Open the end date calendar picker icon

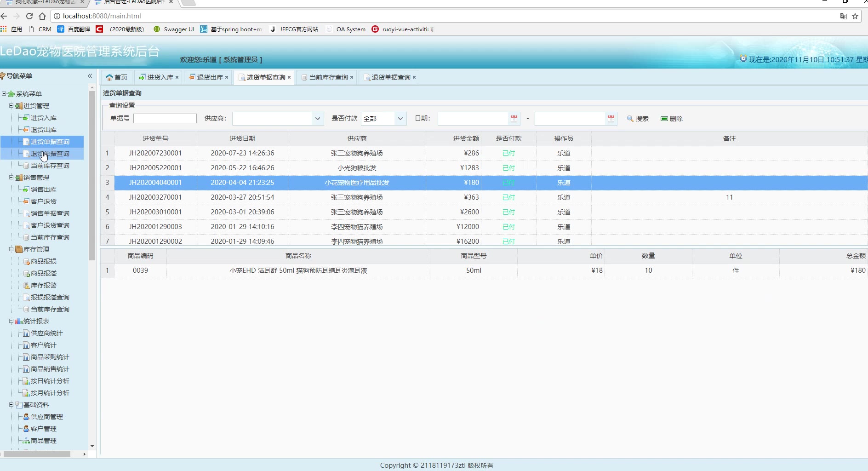pos(611,119)
